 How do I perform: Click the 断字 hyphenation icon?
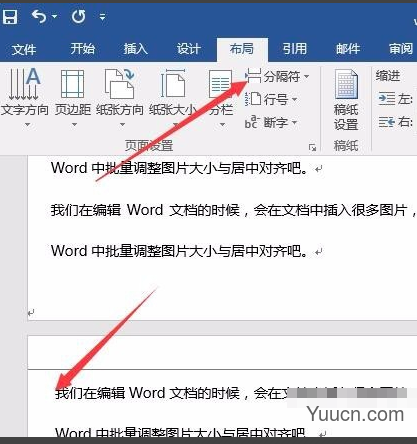coord(252,122)
